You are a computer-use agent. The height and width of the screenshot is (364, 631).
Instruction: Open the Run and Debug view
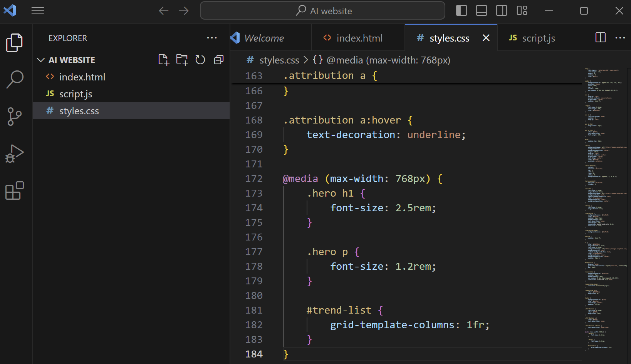point(15,154)
